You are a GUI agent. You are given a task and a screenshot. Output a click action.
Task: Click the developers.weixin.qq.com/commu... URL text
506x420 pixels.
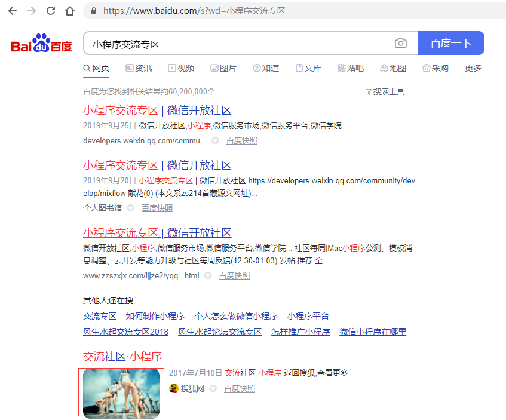(145, 141)
